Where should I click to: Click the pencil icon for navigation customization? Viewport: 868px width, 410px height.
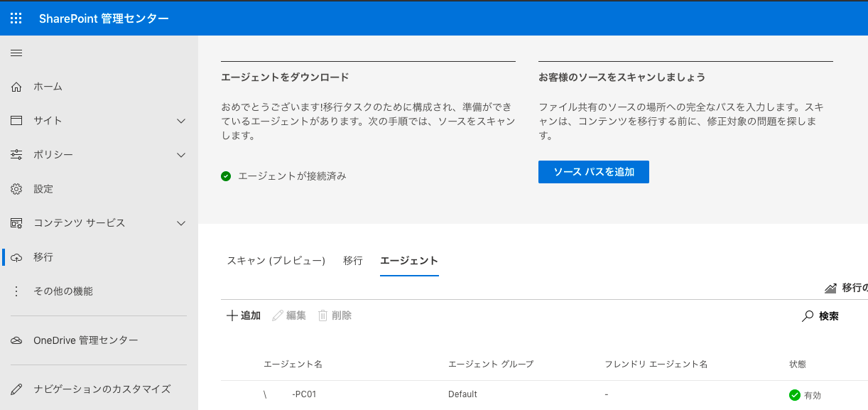[16, 389]
